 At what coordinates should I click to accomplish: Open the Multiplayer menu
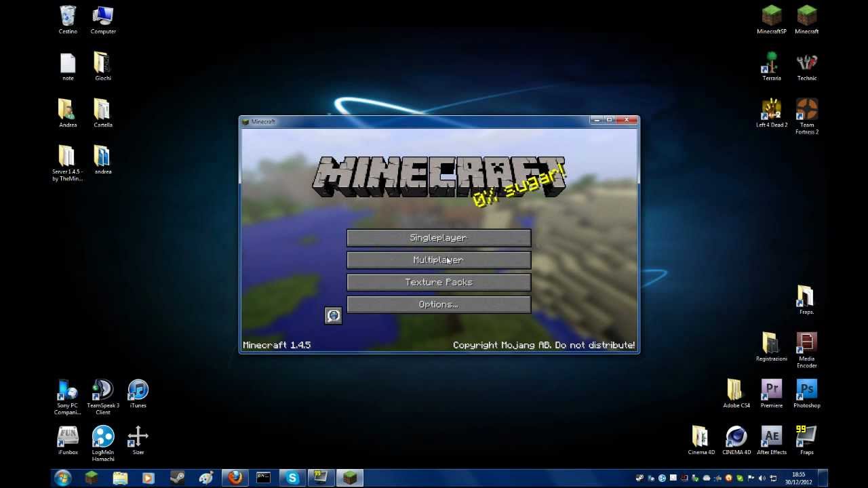(439, 260)
